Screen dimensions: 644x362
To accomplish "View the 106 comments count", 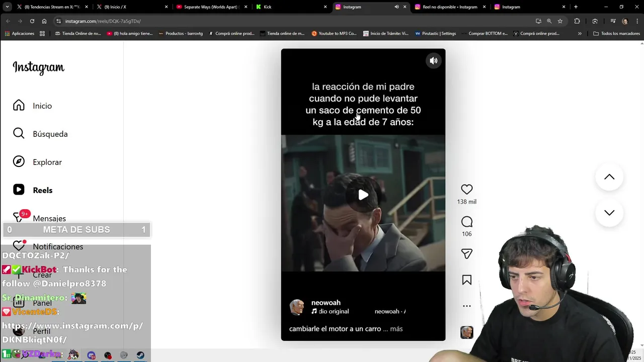I will [467, 234].
